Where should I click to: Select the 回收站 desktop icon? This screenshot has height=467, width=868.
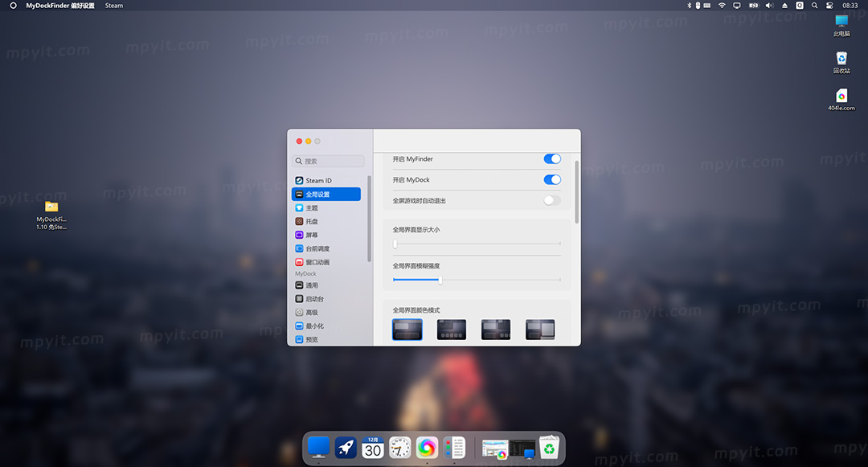[x=841, y=63]
